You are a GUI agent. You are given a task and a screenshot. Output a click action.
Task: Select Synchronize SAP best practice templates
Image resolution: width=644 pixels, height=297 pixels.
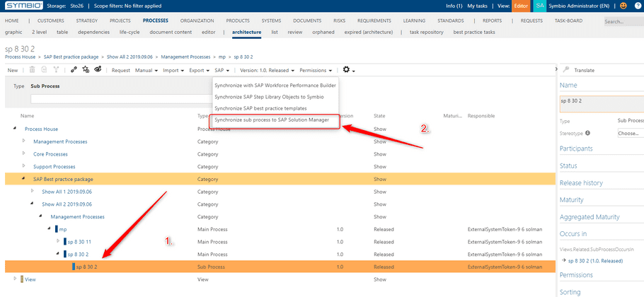[x=260, y=108]
